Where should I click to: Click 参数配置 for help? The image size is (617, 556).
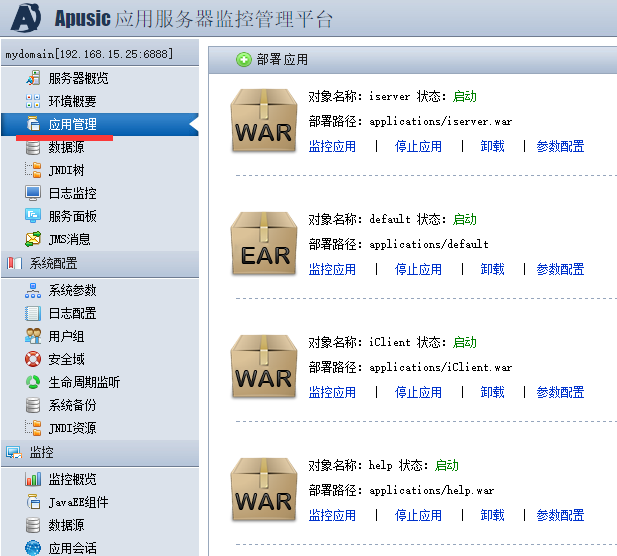tap(560, 515)
